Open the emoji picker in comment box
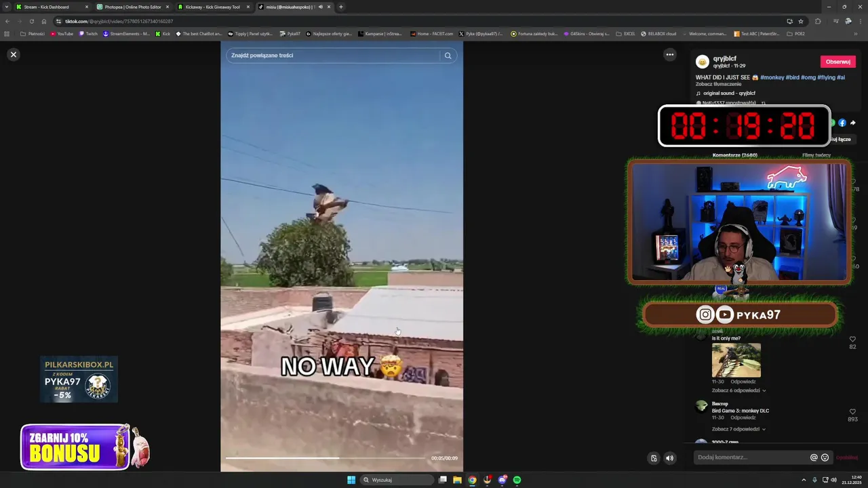The image size is (868, 488). [x=825, y=457]
